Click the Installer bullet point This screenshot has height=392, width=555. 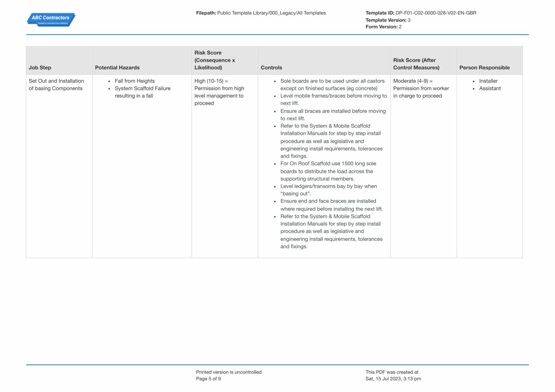pos(488,81)
